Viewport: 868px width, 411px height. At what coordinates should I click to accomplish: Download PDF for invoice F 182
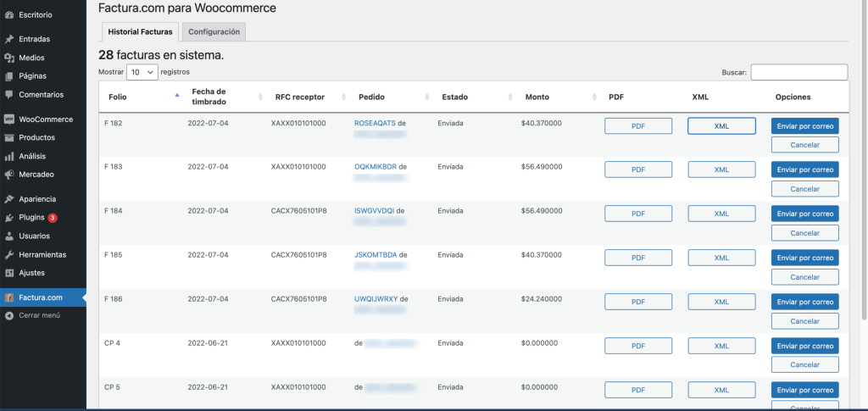(638, 126)
